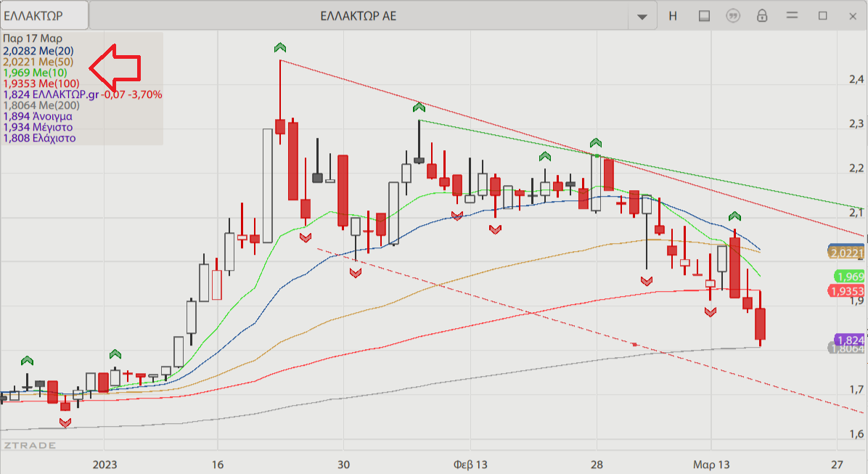Click the green 1,969 price tag
Screen dimensions: 868x474
click(x=849, y=277)
